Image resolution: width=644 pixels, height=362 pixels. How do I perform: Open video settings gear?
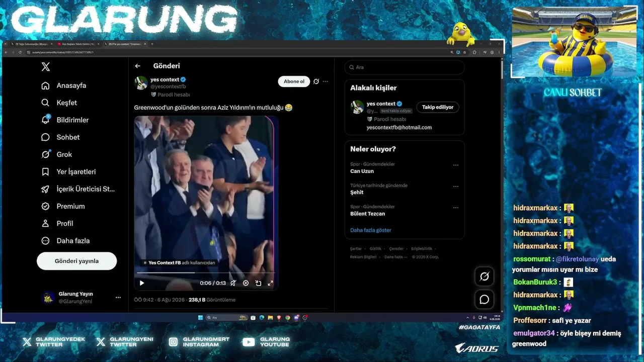pyautogui.click(x=246, y=283)
